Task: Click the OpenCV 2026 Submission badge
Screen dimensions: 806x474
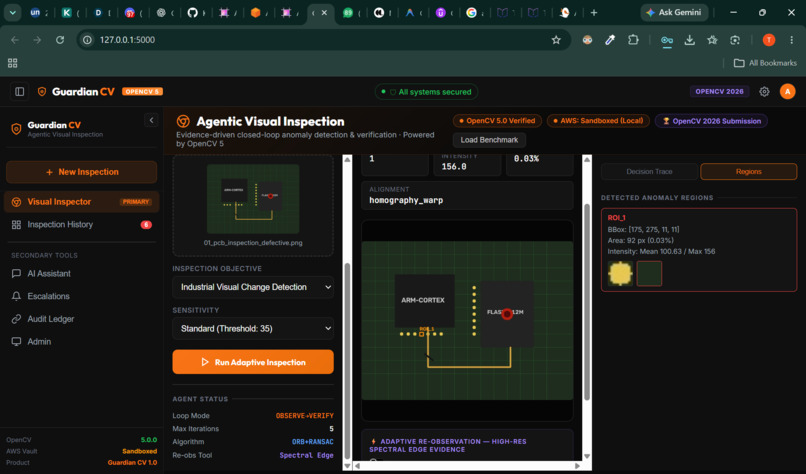Action: click(x=711, y=121)
